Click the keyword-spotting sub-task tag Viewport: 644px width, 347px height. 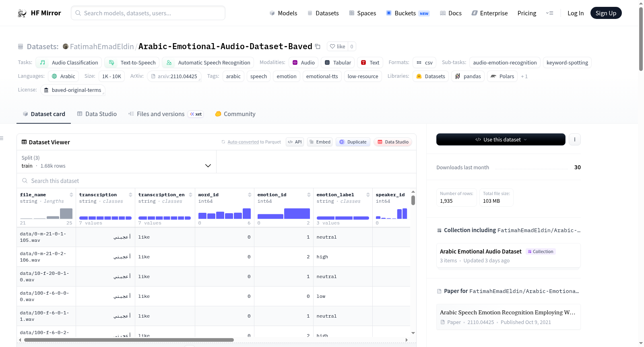tap(567, 62)
